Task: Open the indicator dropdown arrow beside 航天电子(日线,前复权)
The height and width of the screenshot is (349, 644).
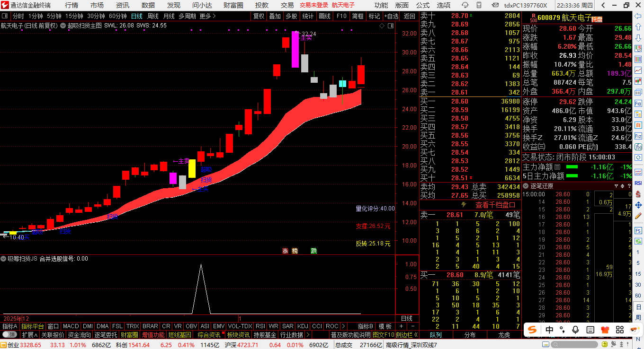Action: [63, 26]
